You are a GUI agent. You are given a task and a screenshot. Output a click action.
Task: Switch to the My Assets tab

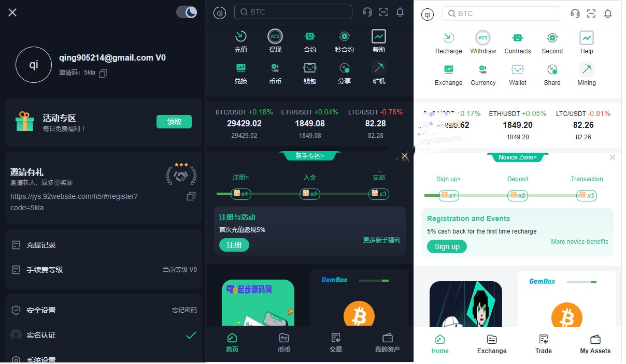pyautogui.click(x=595, y=344)
